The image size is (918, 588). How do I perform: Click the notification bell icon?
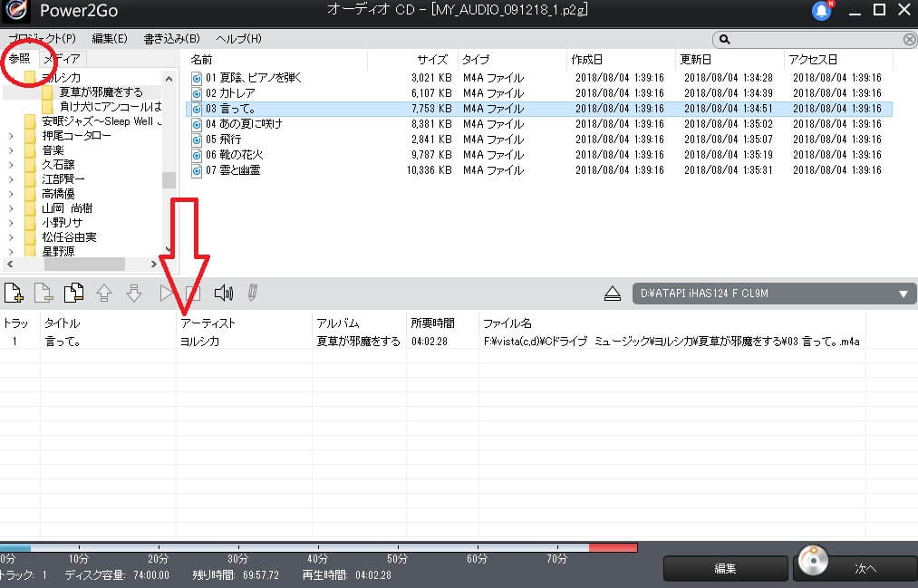(820, 11)
